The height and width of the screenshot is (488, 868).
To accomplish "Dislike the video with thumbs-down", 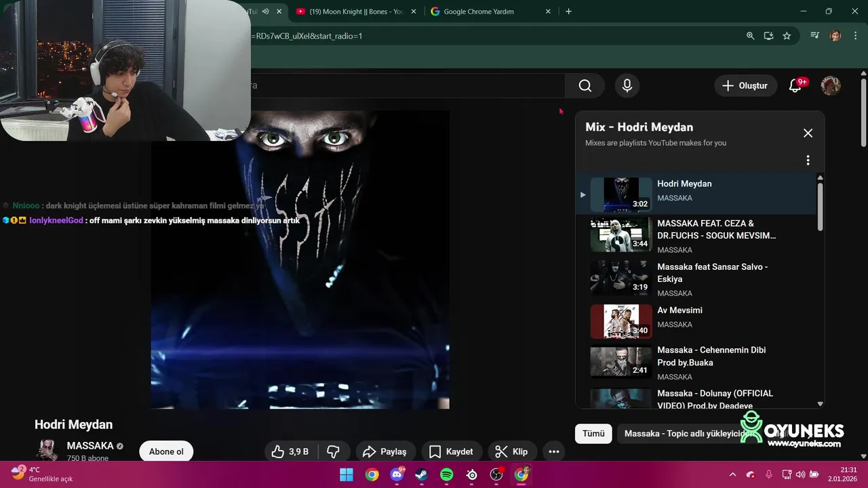I will 333,451.
